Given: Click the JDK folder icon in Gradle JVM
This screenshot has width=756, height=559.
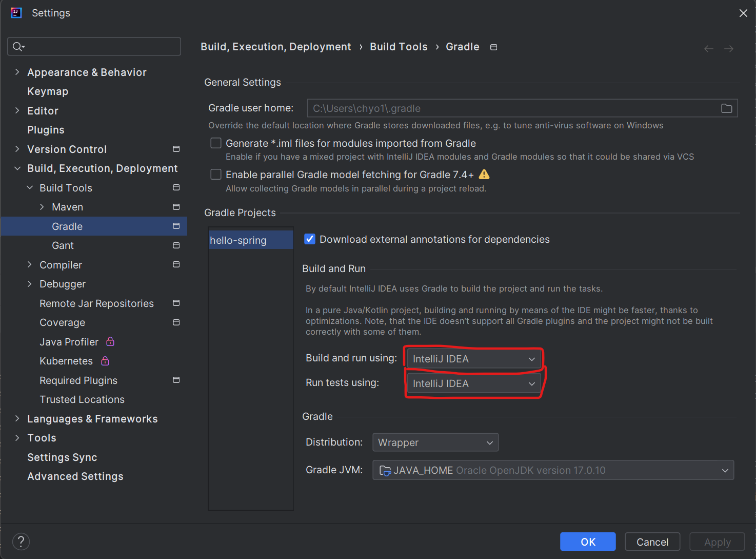Looking at the screenshot, I should (x=385, y=470).
